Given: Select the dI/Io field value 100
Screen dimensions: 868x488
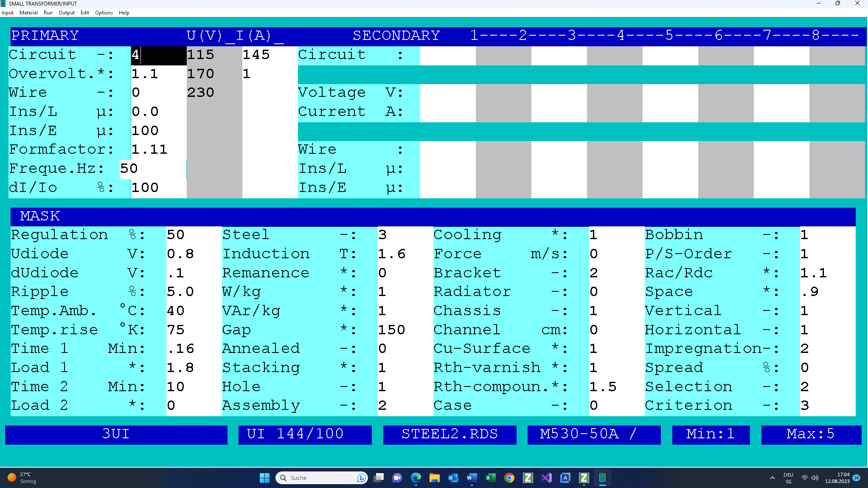Looking at the screenshot, I should (159, 189).
